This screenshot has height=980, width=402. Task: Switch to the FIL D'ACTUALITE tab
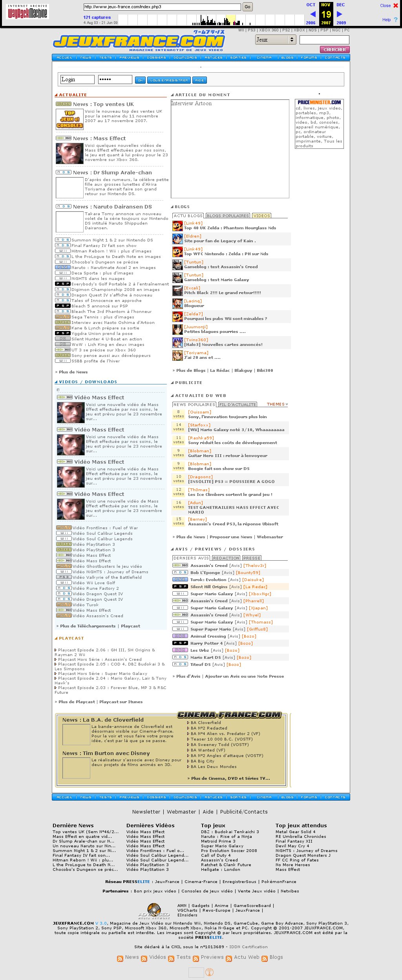pos(238,404)
